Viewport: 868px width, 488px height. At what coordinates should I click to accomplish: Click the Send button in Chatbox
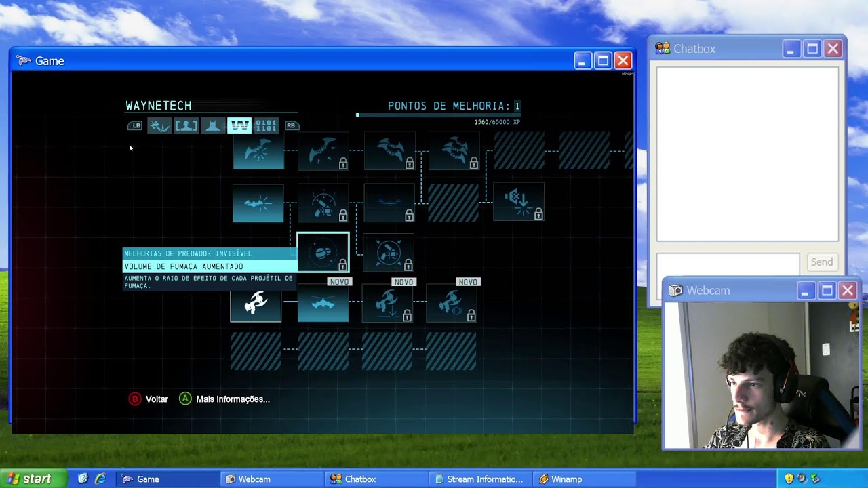[822, 262]
